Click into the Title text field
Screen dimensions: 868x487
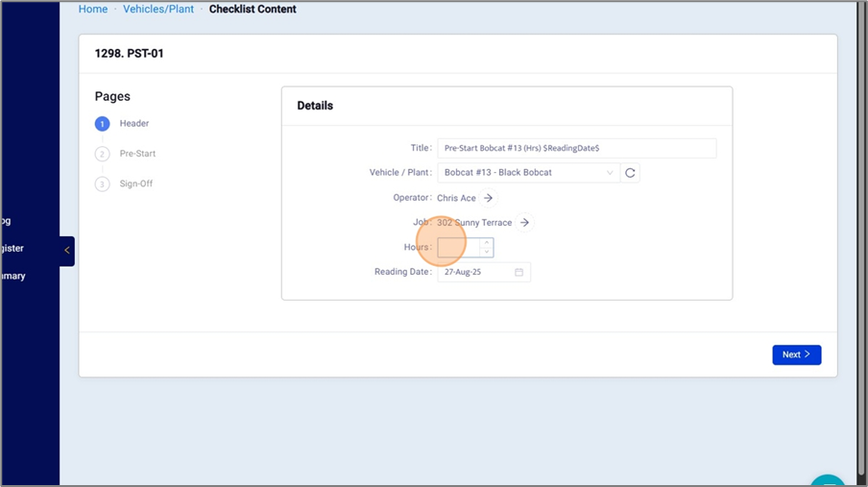tap(576, 149)
